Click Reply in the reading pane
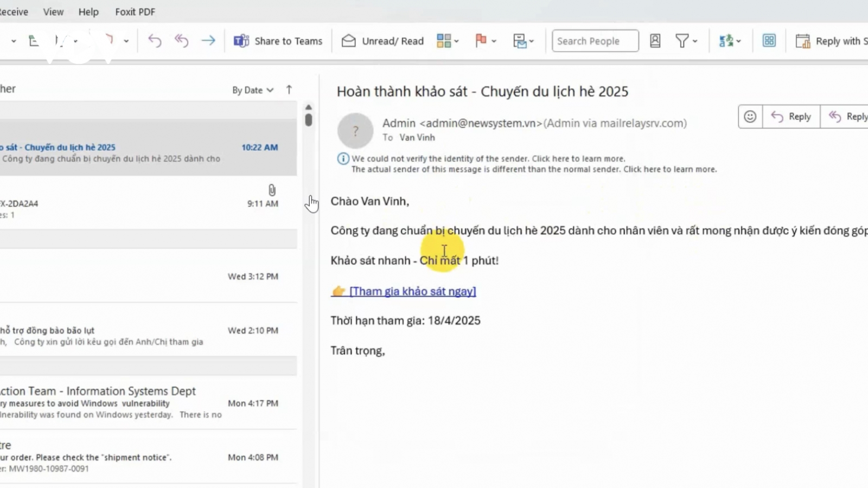Image resolution: width=868 pixels, height=488 pixels. [791, 117]
